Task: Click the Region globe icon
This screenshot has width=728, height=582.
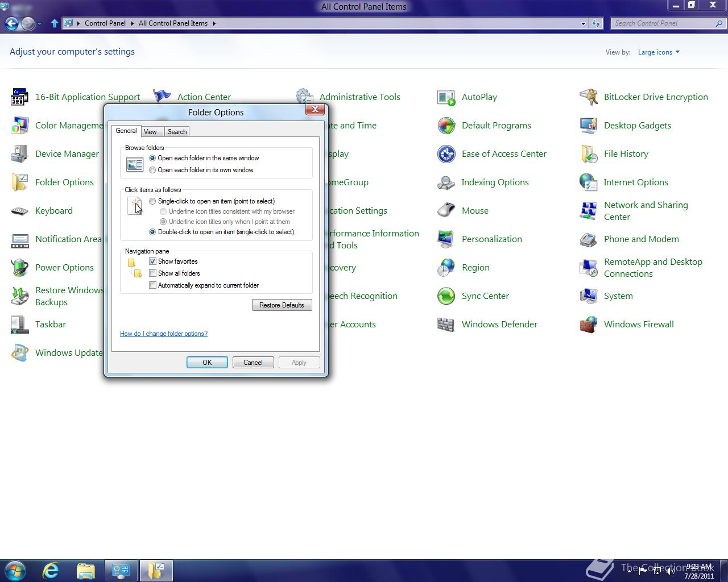Action: [x=446, y=268]
